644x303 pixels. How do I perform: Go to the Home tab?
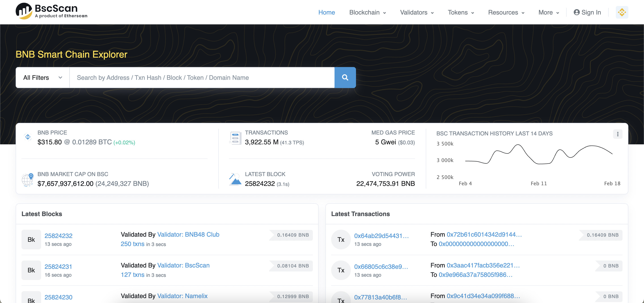(326, 13)
